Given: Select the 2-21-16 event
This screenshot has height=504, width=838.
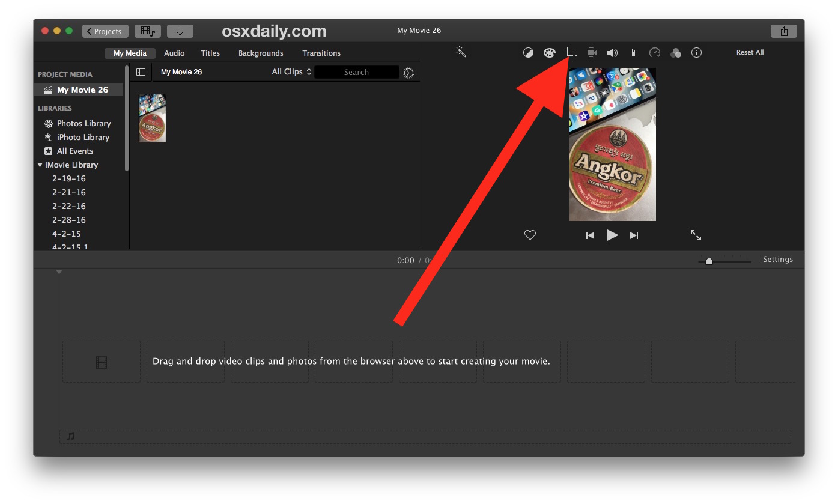Looking at the screenshot, I should click(x=69, y=192).
